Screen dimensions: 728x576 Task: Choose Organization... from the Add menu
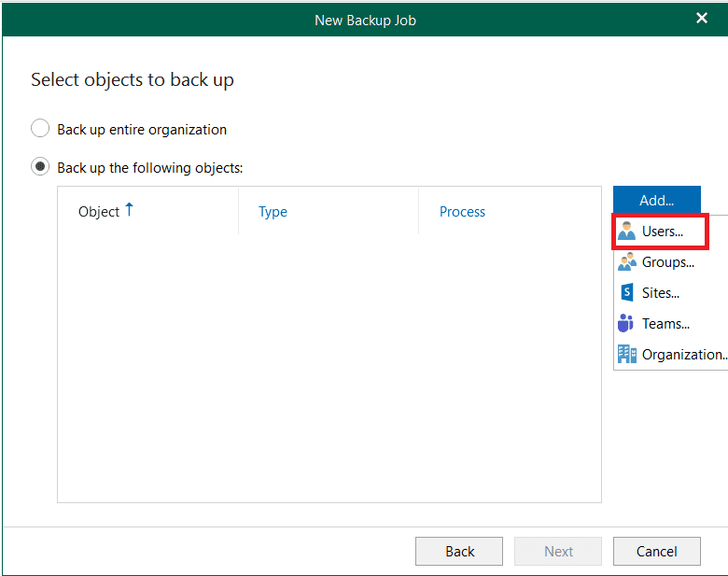tap(670, 355)
